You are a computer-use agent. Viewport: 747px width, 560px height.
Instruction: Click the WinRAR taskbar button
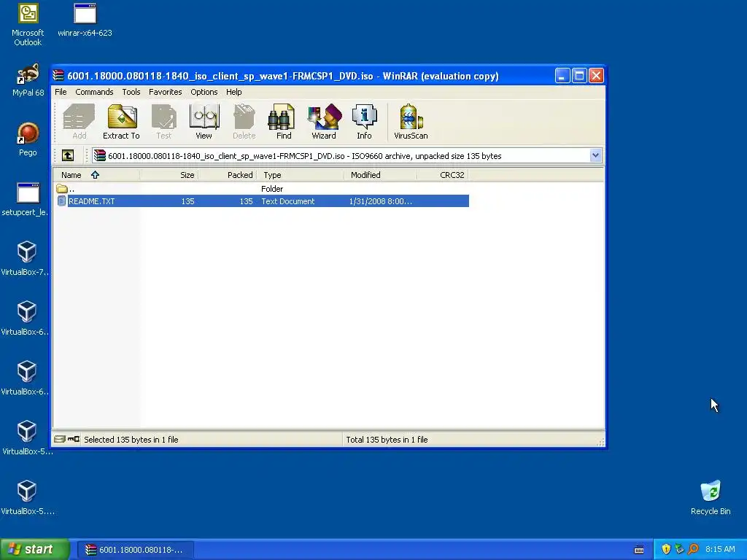[x=135, y=550]
